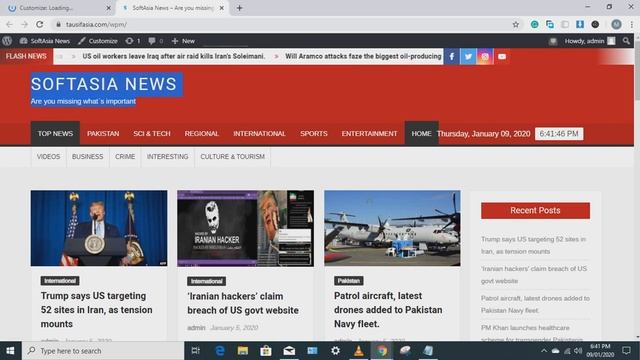The height and width of the screenshot is (360, 640).
Task: Open updates icon showing 1
Action: (133, 41)
